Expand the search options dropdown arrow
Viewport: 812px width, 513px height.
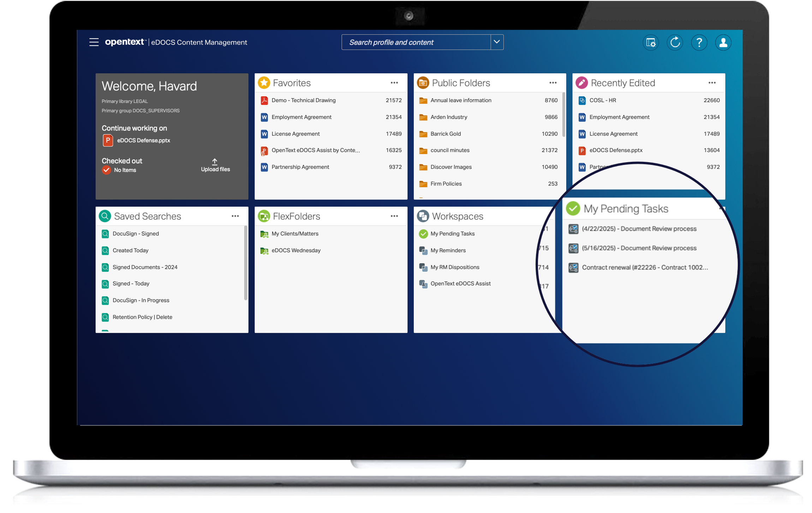[496, 42]
